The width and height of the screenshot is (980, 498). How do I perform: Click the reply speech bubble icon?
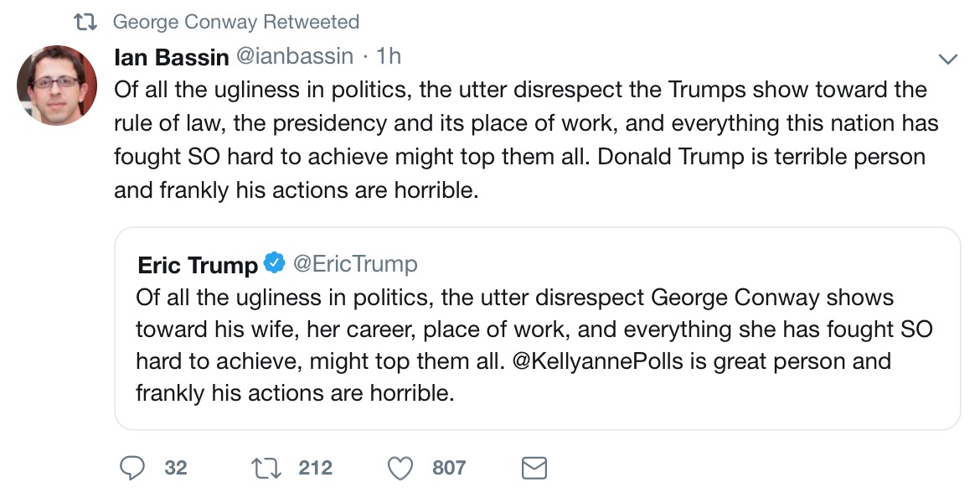coord(132,467)
